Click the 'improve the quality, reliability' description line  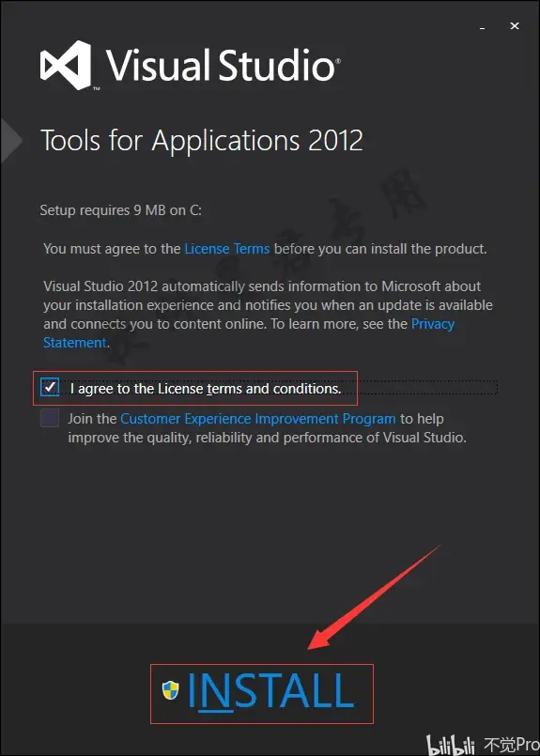point(267,438)
